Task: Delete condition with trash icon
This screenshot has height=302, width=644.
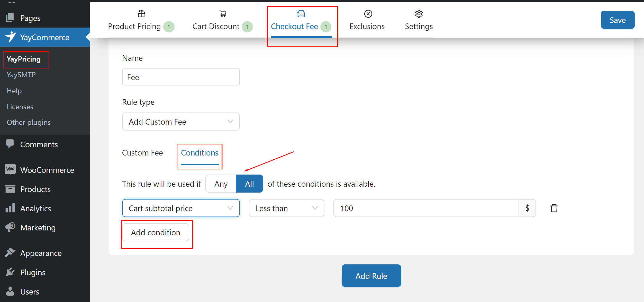Action: pyautogui.click(x=554, y=208)
